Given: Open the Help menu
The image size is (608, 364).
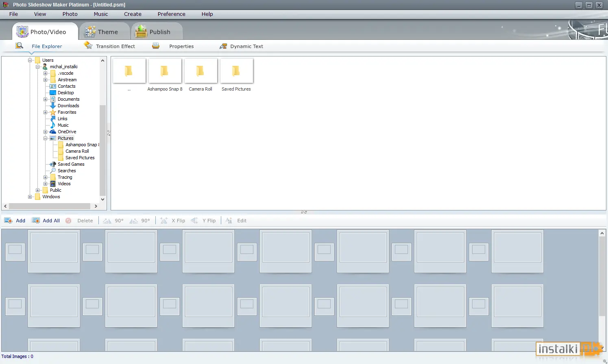Looking at the screenshot, I should pyautogui.click(x=207, y=14).
